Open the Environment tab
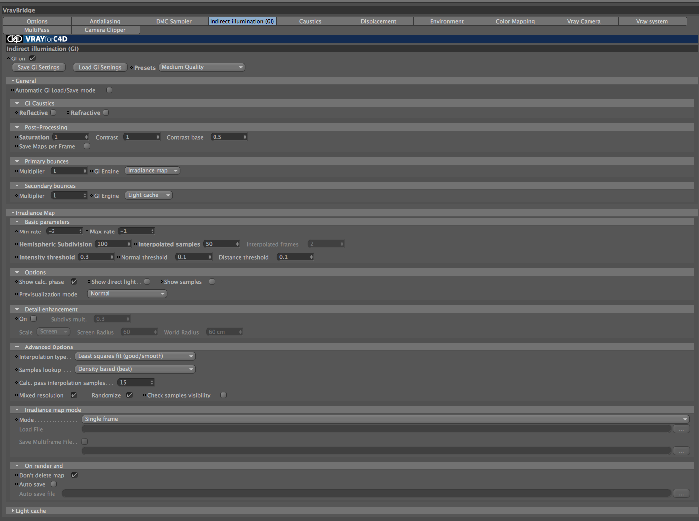The width and height of the screenshot is (699, 521). 447,21
